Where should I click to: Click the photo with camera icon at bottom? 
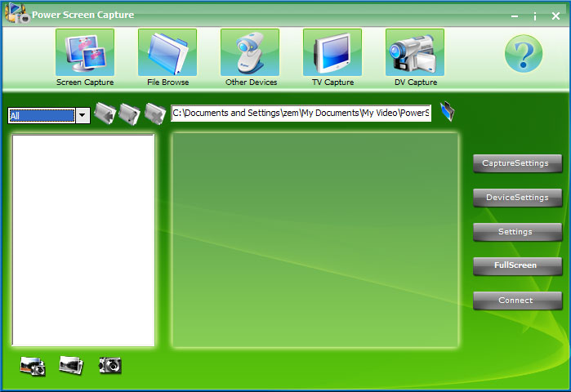pos(33,366)
